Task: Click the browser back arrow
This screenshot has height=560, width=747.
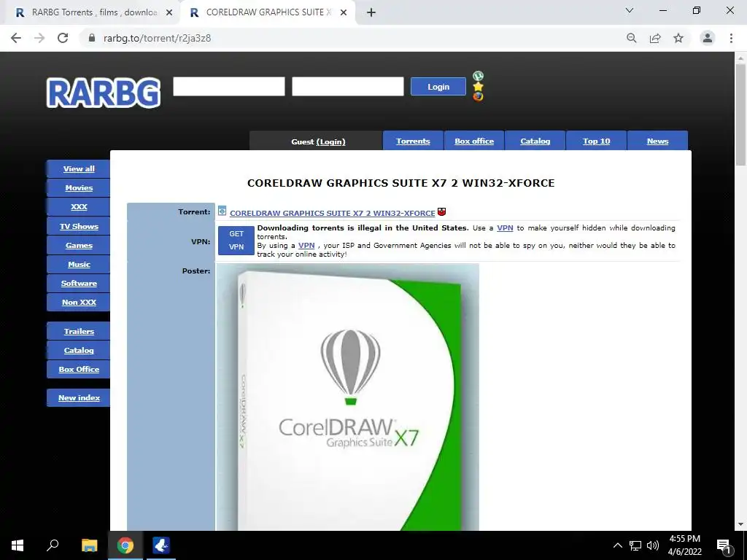Action: [16, 38]
